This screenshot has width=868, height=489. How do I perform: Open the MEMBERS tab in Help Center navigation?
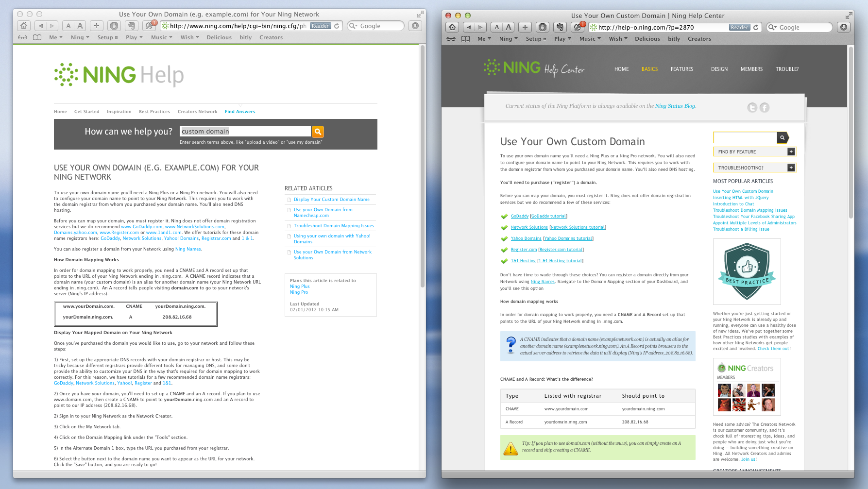(751, 69)
